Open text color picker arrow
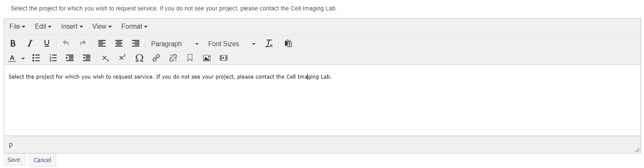The height and width of the screenshot is (168, 644). [x=23, y=58]
